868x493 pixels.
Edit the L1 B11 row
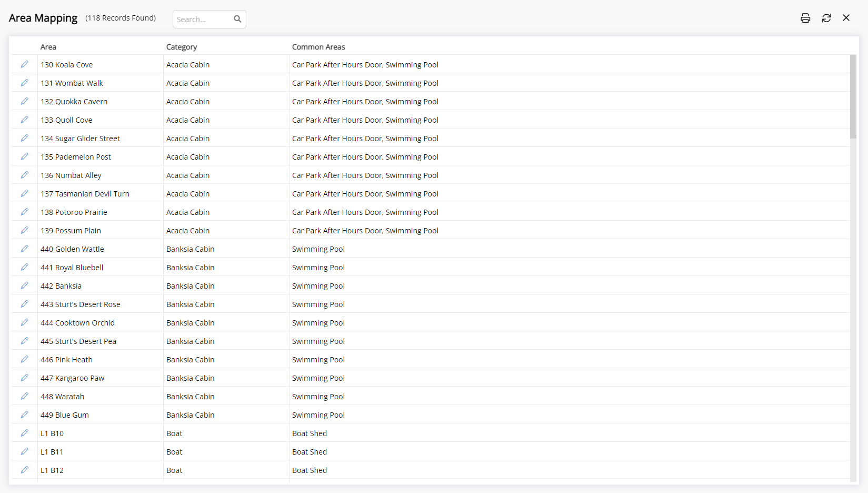24,451
